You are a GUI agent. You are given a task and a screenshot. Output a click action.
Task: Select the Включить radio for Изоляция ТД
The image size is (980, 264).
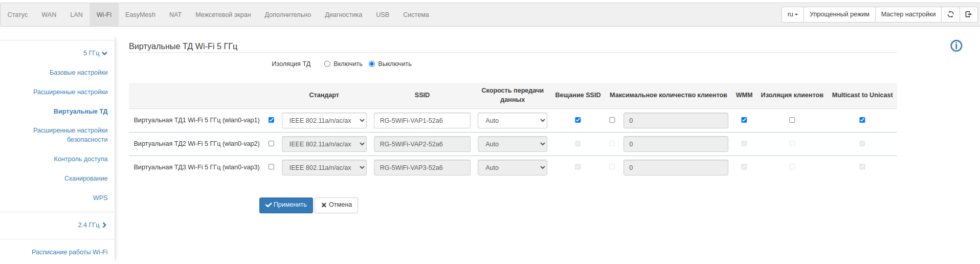point(327,64)
